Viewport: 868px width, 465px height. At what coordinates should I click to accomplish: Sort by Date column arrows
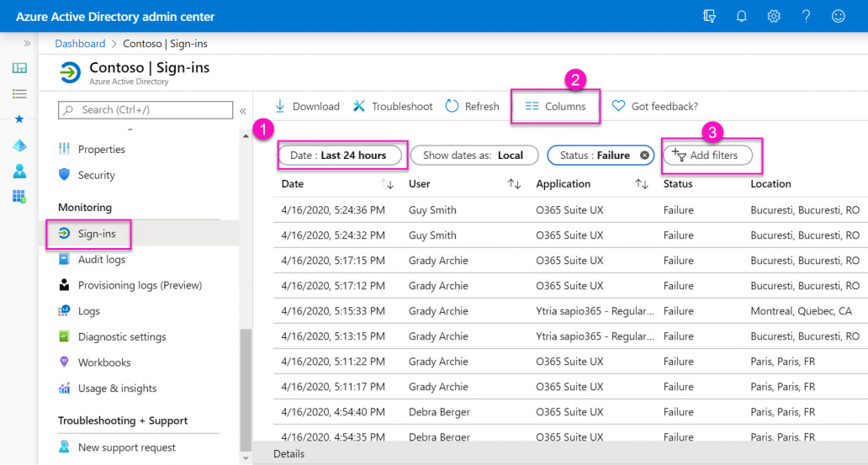click(x=387, y=184)
